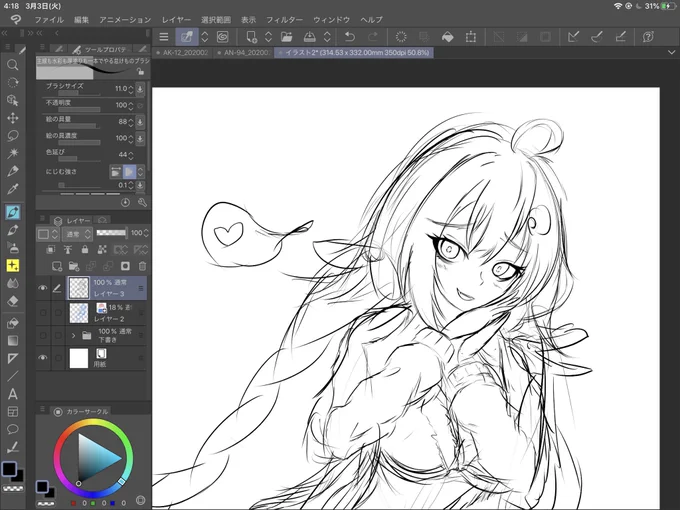Hide レイヤー3 with its eye icon
Viewport: 680px width, 510px height.
tap(42, 288)
